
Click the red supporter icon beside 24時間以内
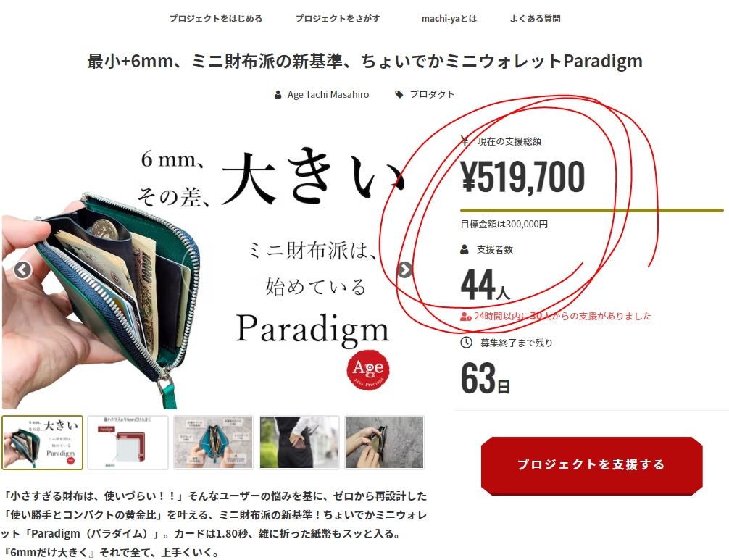(x=466, y=317)
